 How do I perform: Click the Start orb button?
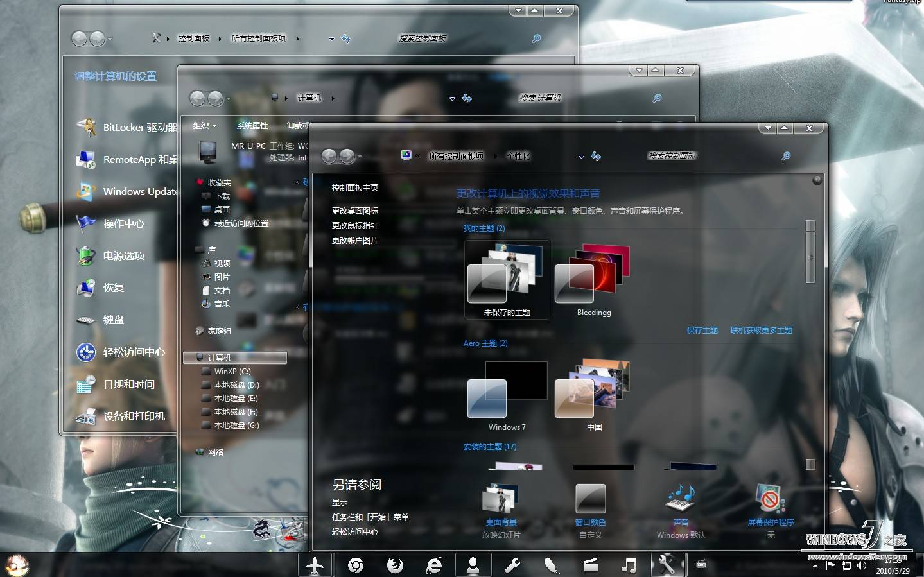point(17,565)
